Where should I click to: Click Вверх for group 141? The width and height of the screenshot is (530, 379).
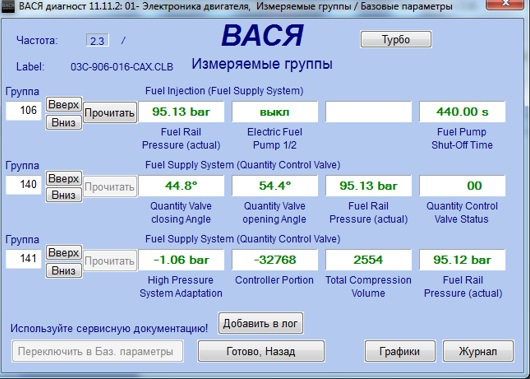tap(64, 253)
